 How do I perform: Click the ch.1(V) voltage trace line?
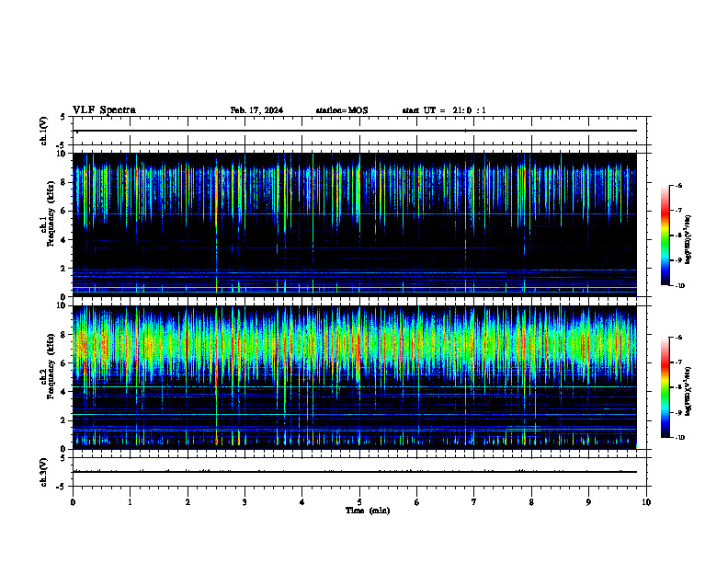(x=354, y=131)
